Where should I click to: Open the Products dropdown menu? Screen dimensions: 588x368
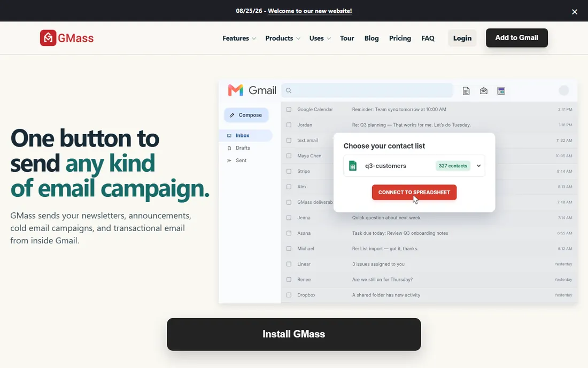pos(283,39)
